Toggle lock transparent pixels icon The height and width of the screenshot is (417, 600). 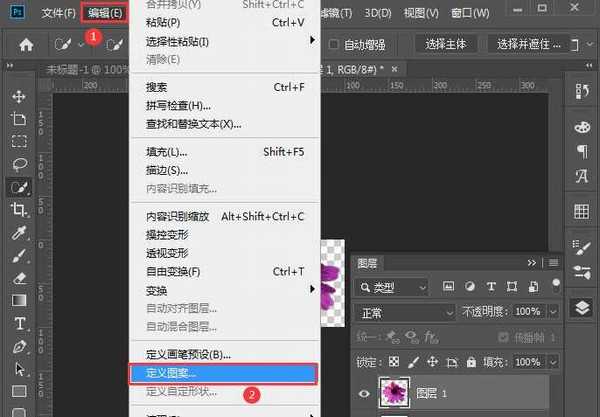(395, 361)
